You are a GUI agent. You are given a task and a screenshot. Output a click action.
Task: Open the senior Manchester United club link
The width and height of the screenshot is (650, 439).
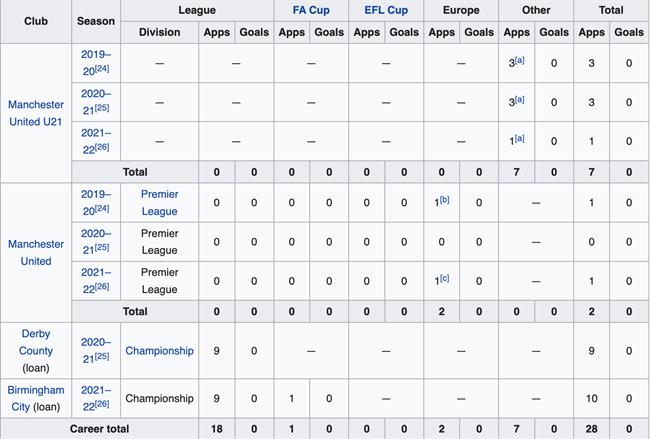(36, 252)
